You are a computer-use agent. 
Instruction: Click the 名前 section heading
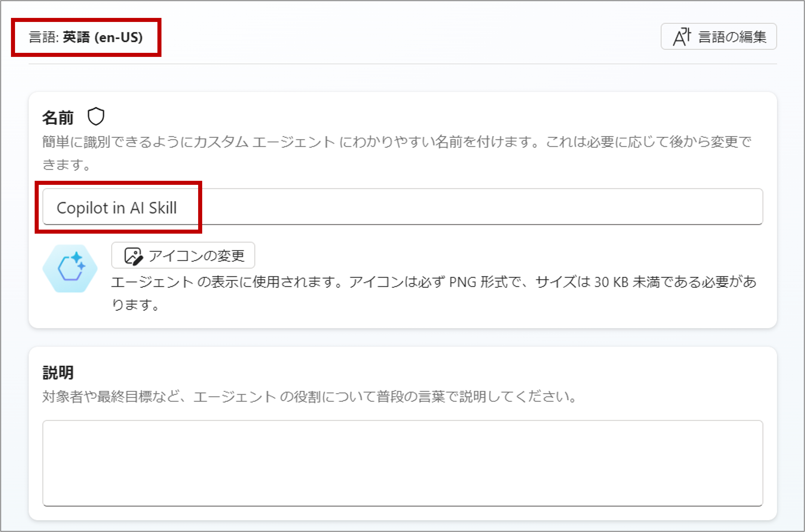(x=58, y=116)
